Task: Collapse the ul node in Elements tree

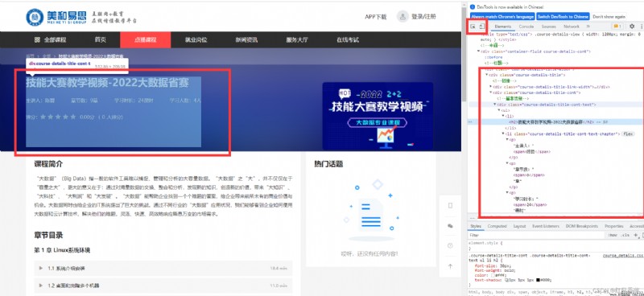Action: tap(499, 110)
